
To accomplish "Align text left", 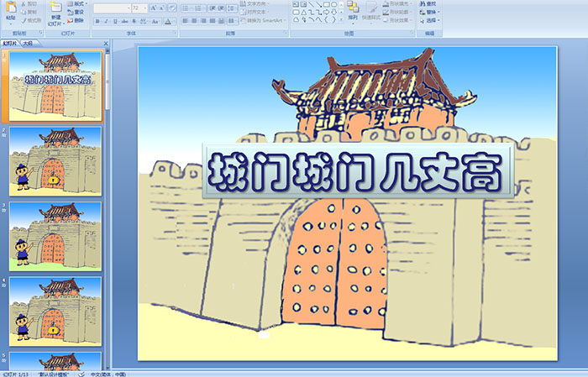I will [186, 21].
